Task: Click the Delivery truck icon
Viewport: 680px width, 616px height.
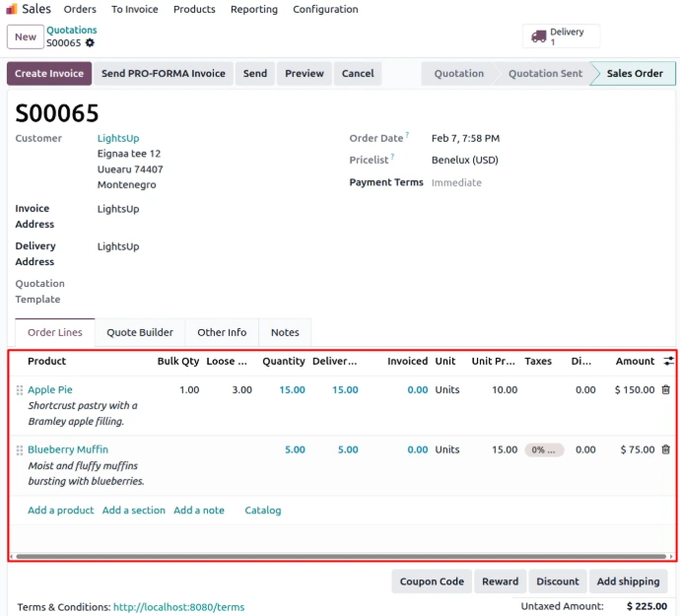Action: 538,36
